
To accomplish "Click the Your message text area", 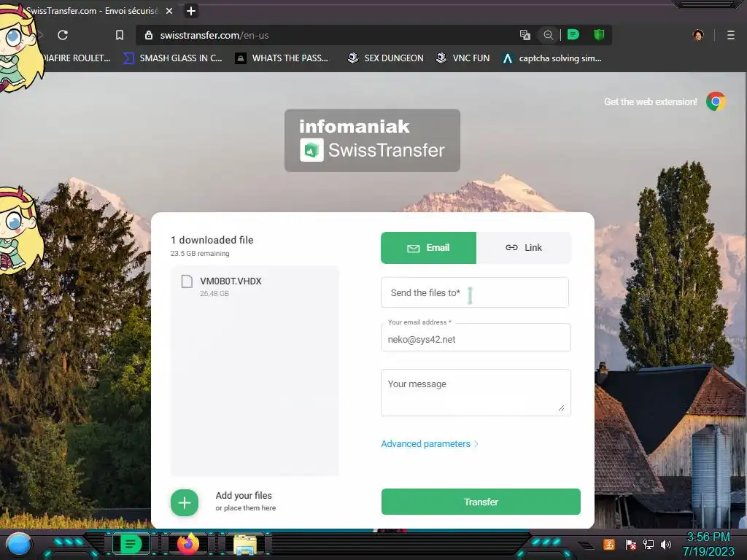I will coord(476,392).
